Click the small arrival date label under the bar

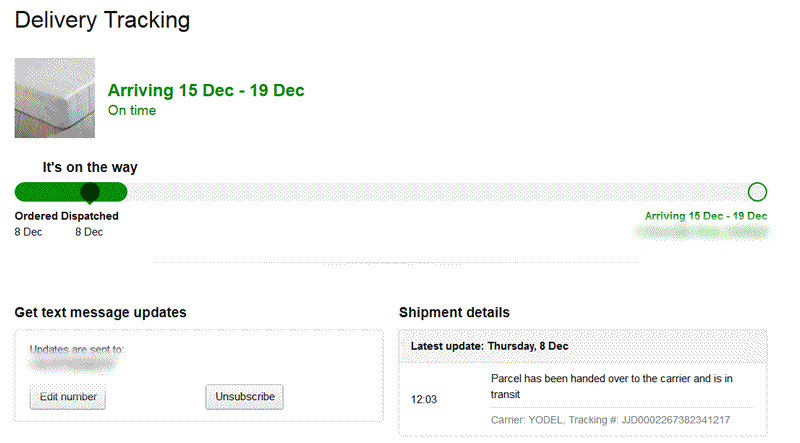coord(705,216)
